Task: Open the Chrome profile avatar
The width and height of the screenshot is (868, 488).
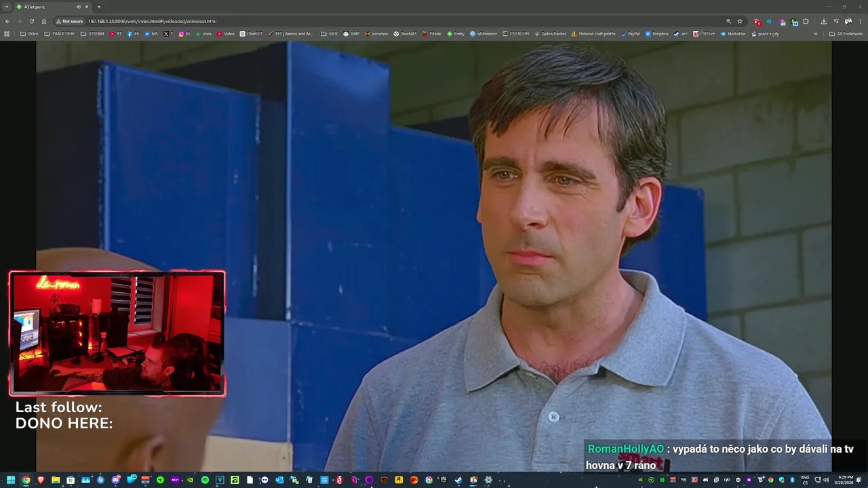Action: pos(848,21)
